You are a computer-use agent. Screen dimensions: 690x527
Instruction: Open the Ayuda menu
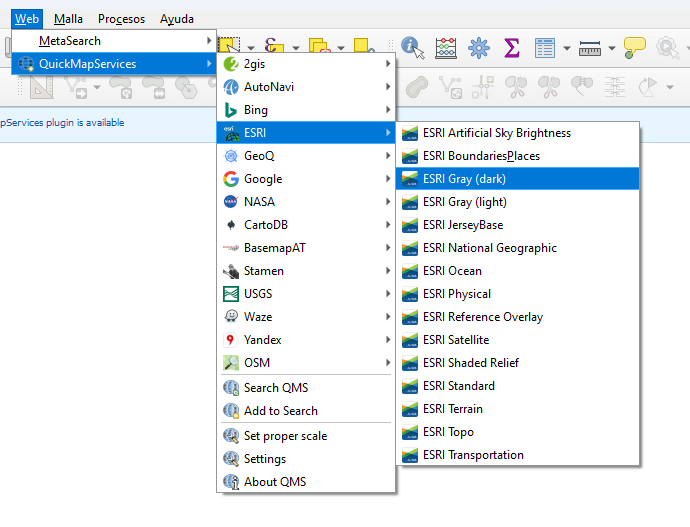[x=177, y=19]
